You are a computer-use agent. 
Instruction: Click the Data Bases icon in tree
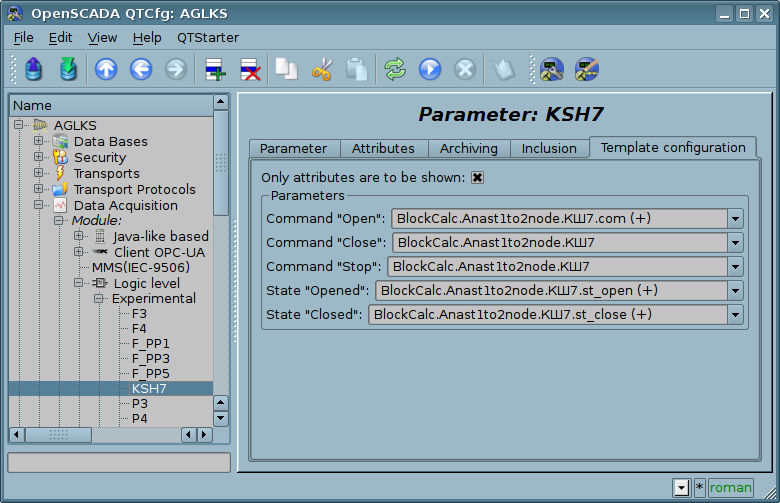pos(60,141)
